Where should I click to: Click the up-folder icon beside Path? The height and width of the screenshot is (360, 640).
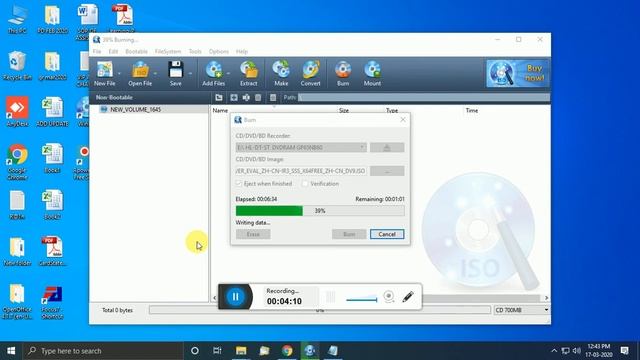coord(219,98)
